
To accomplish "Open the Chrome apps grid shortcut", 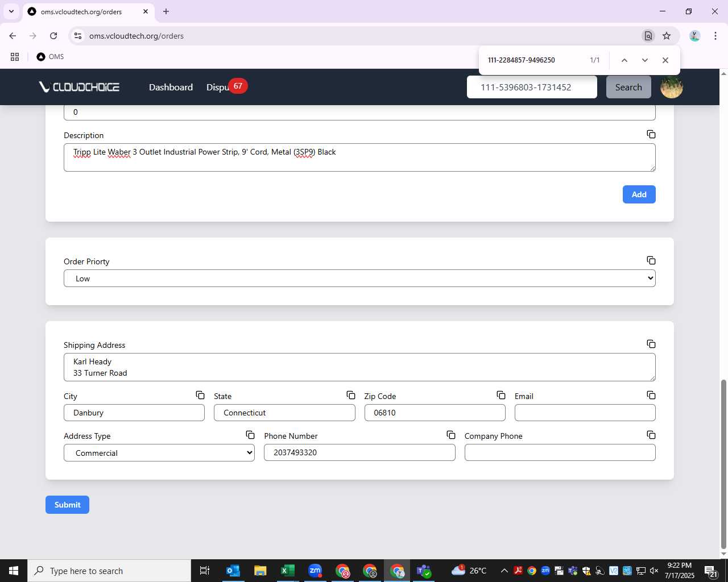I will point(15,57).
